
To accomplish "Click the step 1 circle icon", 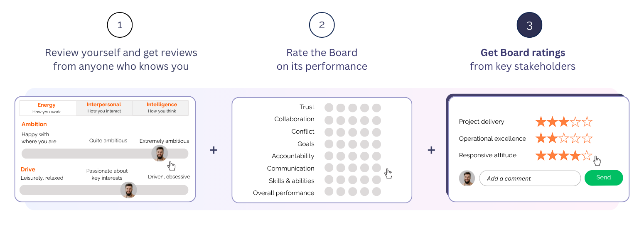I will (x=120, y=25).
